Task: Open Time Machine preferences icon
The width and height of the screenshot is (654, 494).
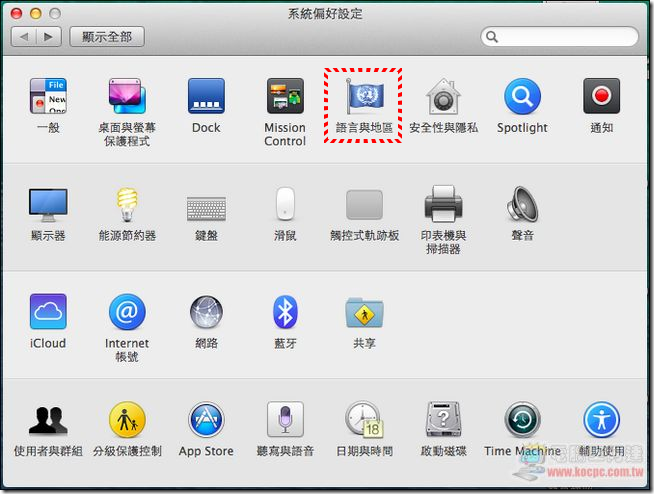Action: [x=522, y=419]
